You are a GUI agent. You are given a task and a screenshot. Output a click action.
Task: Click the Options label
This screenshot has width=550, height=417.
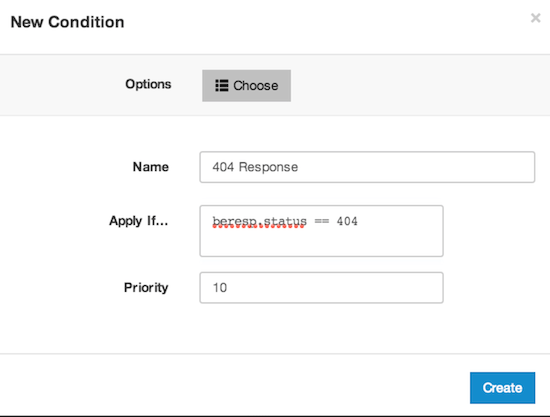148,84
